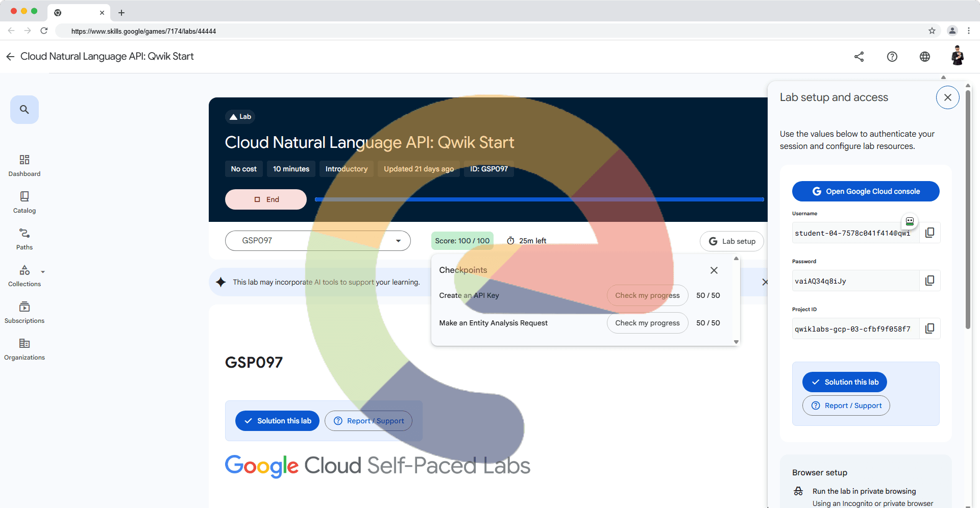This screenshot has width=980, height=508.
Task: Click the Updated 21 days ago tag
Action: [419, 169]
